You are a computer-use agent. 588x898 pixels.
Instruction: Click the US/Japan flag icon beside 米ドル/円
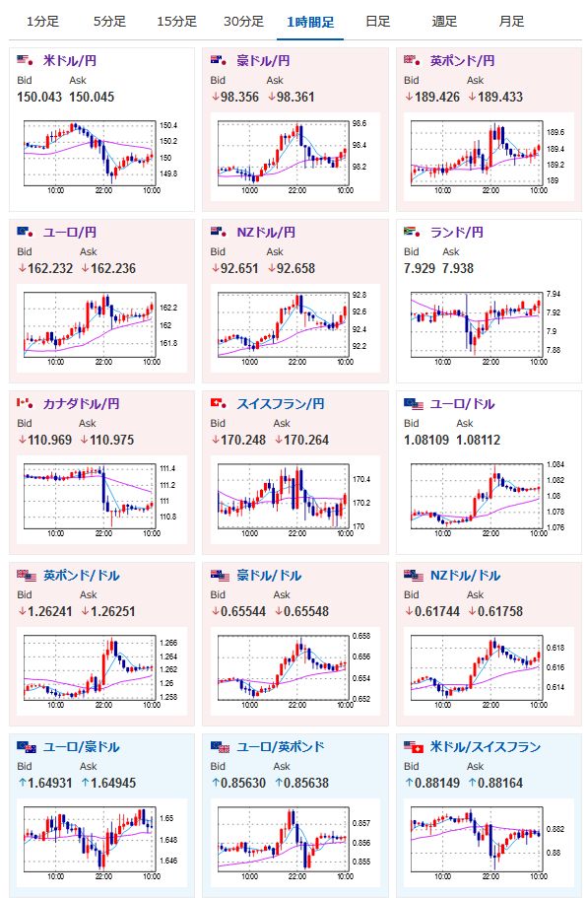(x=26, y=60)
